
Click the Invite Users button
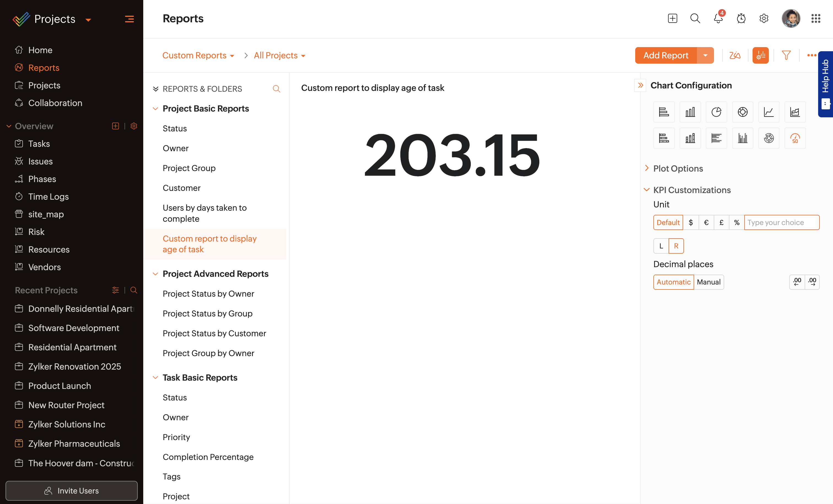(x=71, y=491)
